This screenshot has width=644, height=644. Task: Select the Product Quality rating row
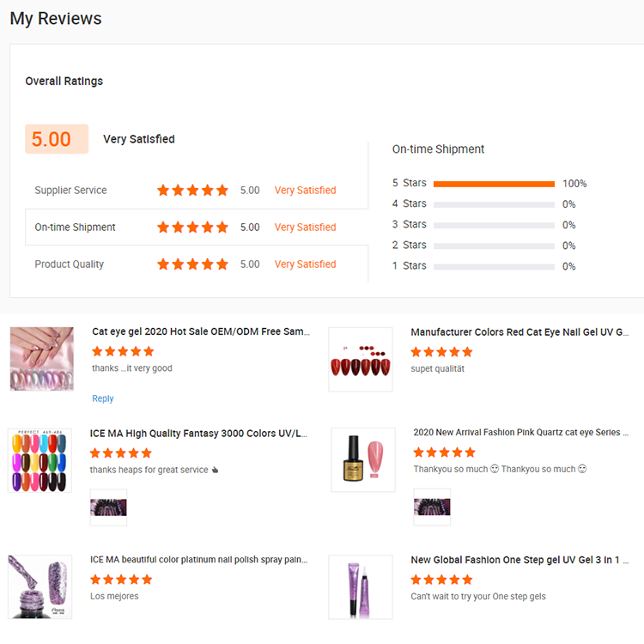(x=197, y=264)
